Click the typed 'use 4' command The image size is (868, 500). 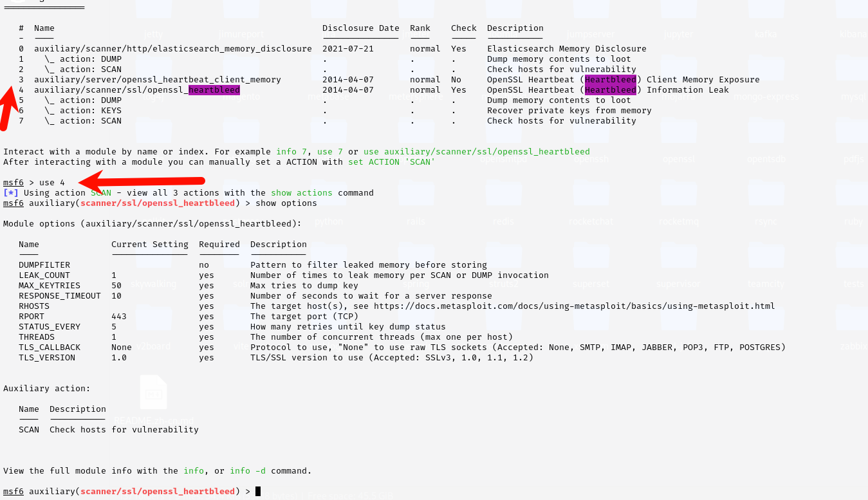52,183
